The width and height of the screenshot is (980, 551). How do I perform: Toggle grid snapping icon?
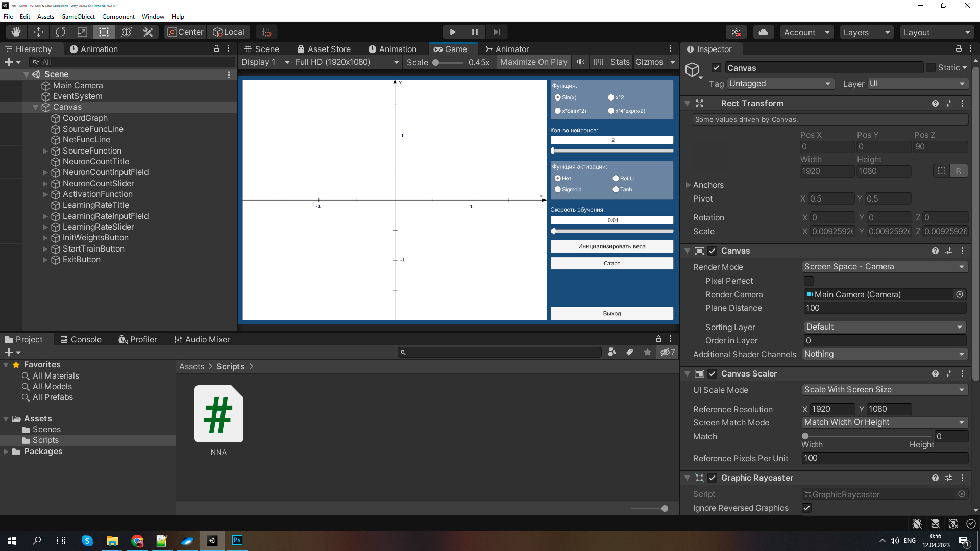click(x=266, y=32)
